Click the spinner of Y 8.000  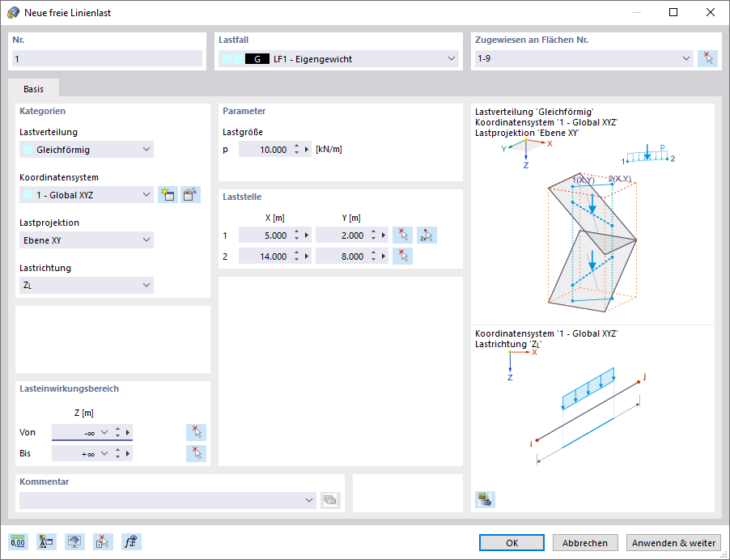coord(373,256)
